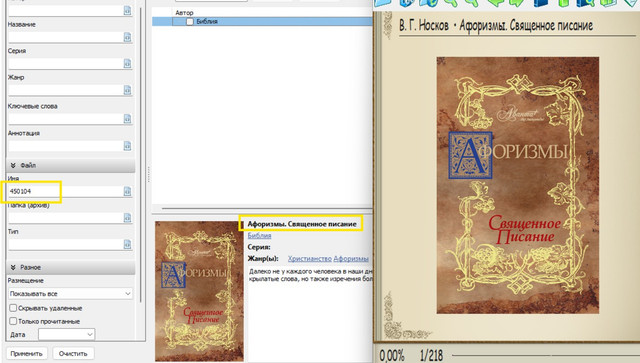Open the Дата dropdown
Image resolution: width=640 pixels, height=363 pixels.
coord(67,334)
